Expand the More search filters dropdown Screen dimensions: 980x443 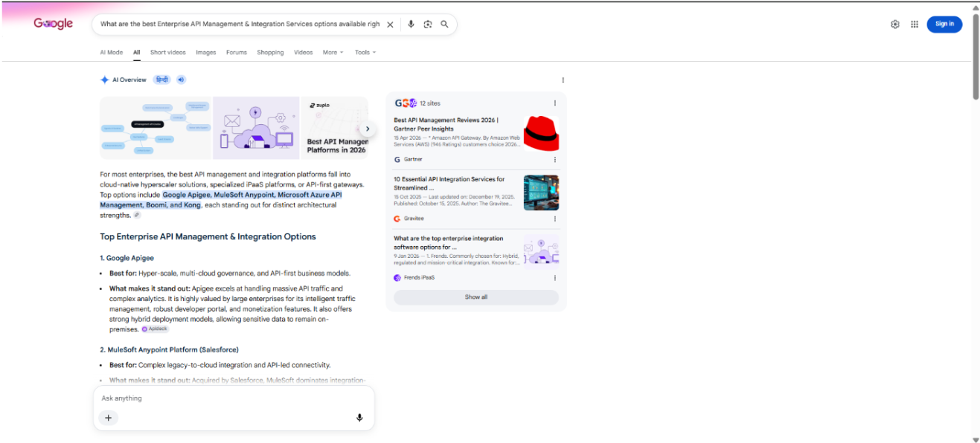point(333,53)
